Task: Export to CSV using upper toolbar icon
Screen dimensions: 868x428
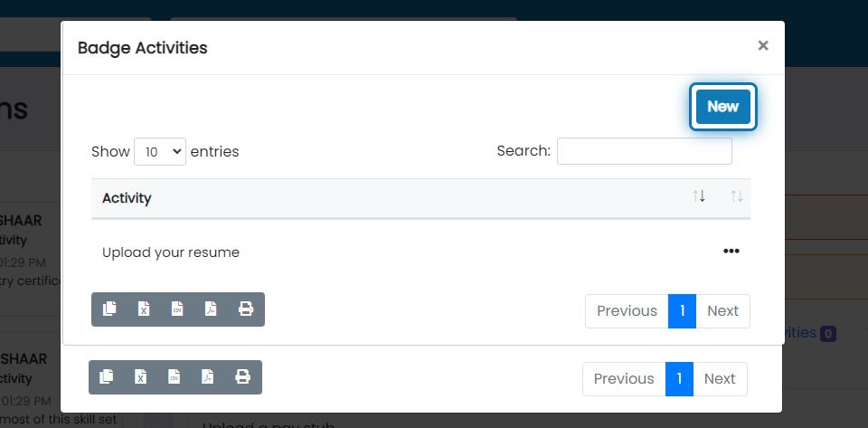Action: pyautogui.click(x=177, y=309)
